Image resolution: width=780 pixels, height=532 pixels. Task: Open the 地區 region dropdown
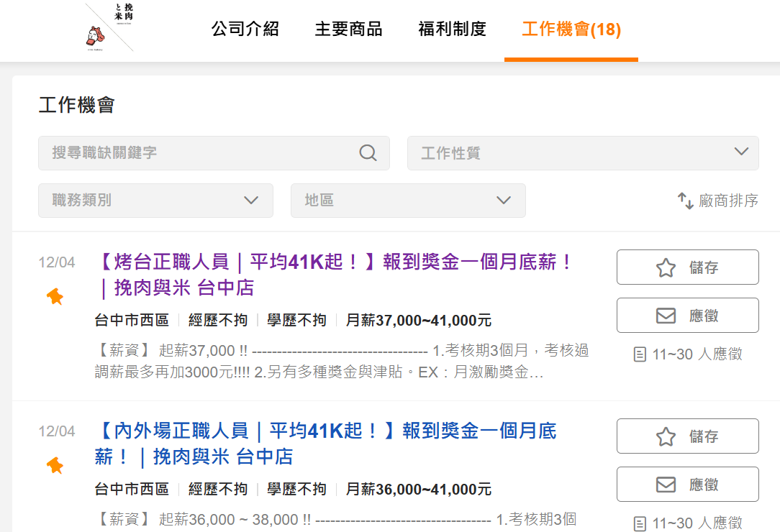[x=408, y=201]
